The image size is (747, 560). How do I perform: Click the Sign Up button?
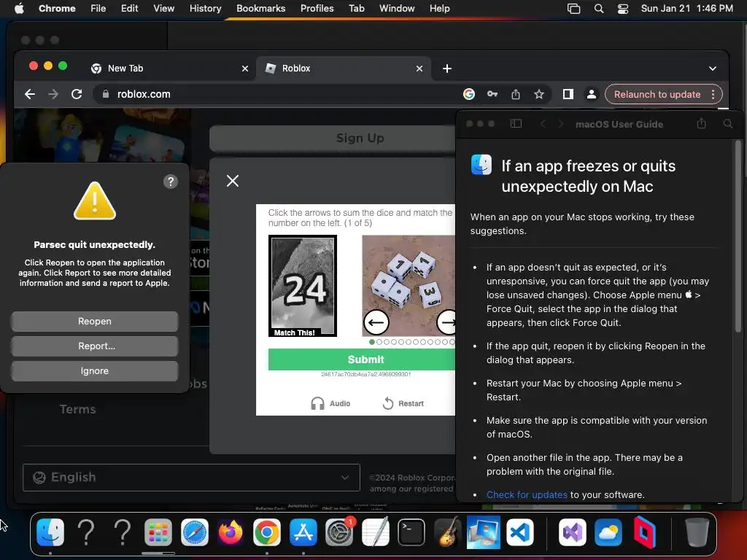(333, 138)
